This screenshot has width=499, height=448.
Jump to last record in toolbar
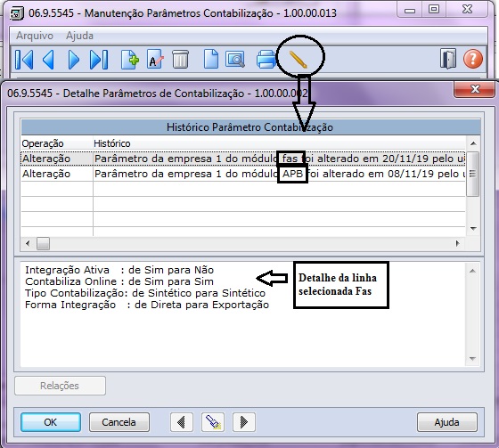(99, 60)
